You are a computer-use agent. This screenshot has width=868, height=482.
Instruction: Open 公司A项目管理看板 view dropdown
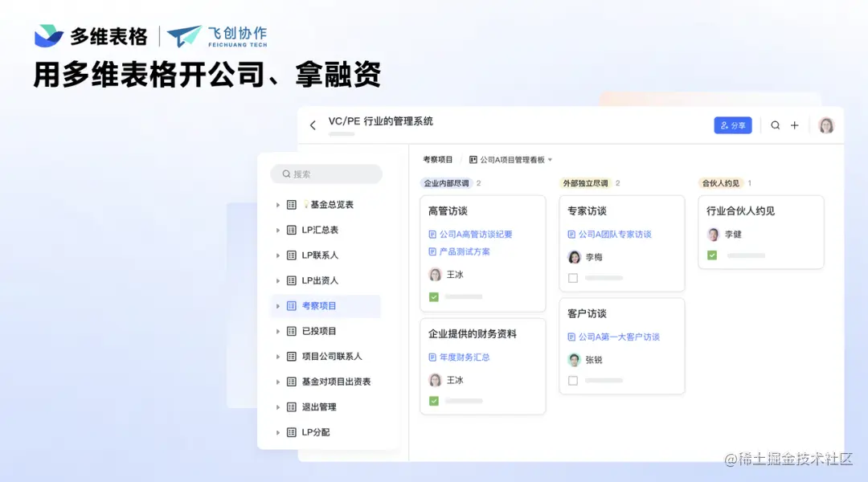click(512, 159)
